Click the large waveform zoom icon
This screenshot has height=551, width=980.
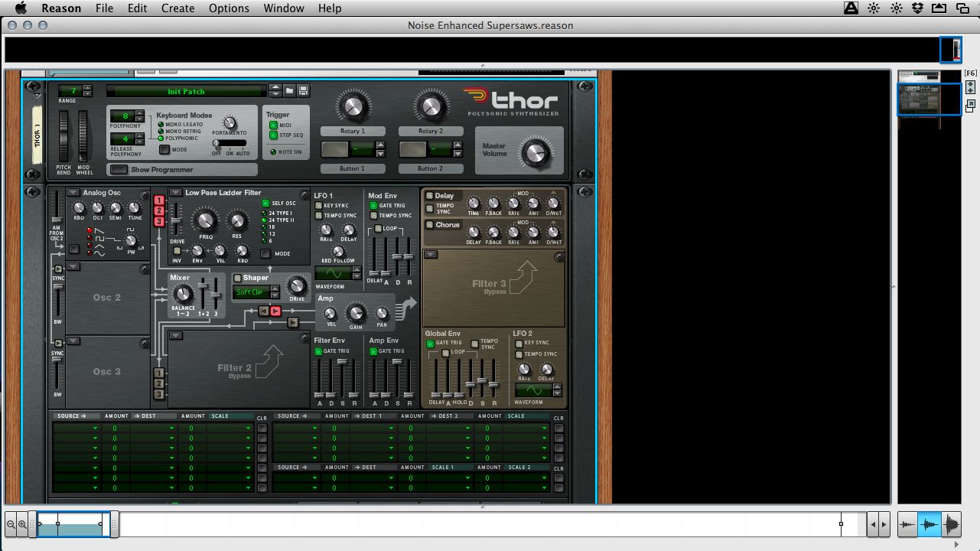coord(951,525)
